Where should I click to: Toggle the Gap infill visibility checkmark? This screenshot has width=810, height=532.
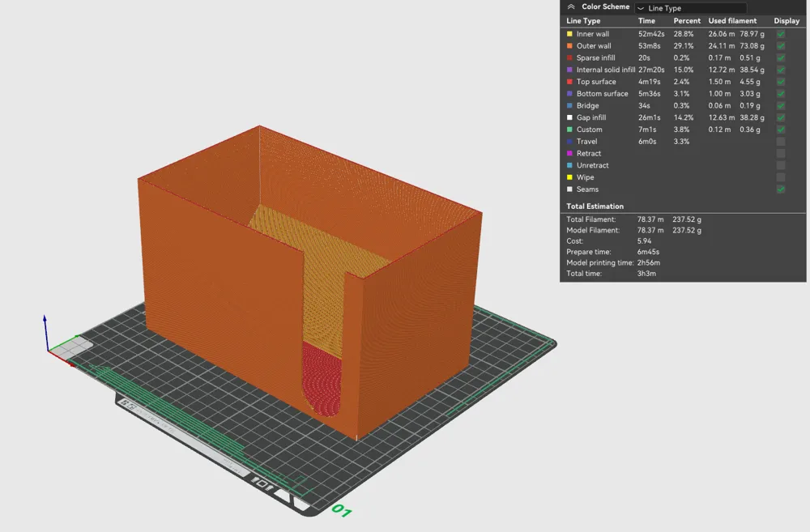[780, 117]
